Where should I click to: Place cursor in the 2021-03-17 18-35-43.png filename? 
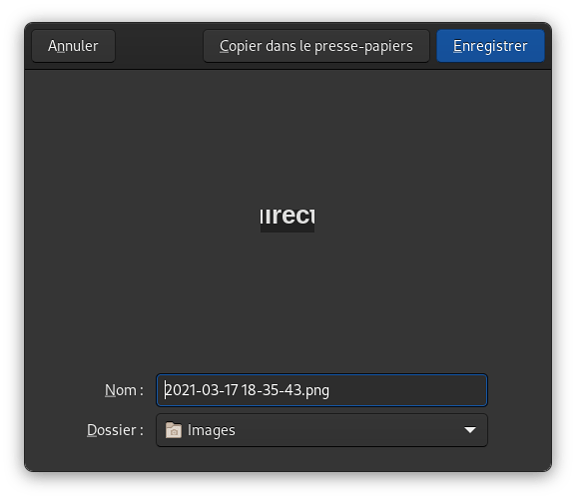pyautogui.click(x=247, y=390)
